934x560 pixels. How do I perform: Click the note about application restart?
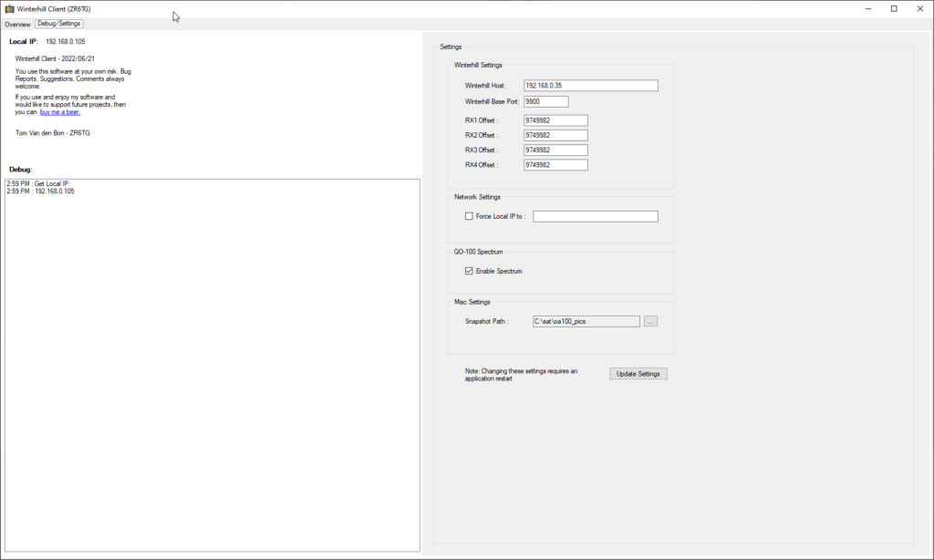click(x=521, y=375)
